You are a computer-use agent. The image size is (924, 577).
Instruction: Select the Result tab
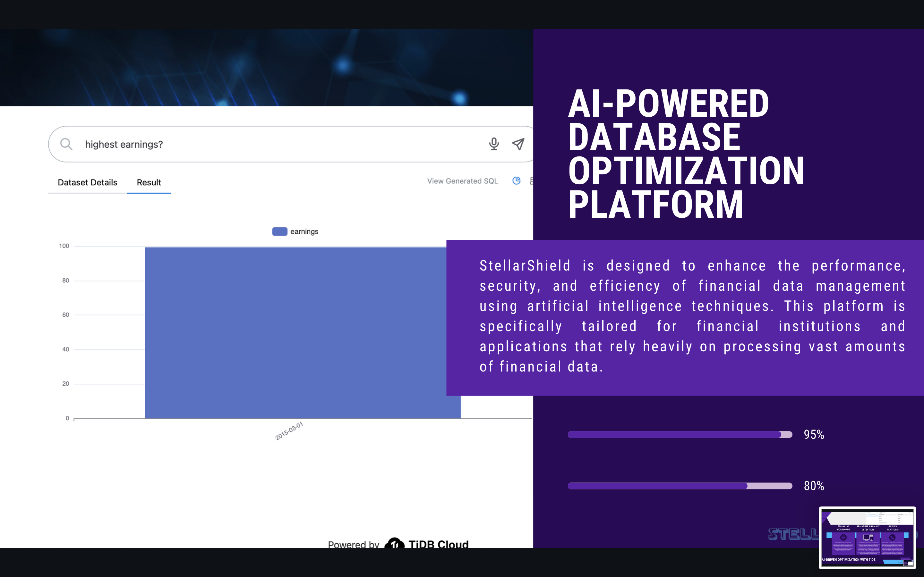click(x=149, y=182)
